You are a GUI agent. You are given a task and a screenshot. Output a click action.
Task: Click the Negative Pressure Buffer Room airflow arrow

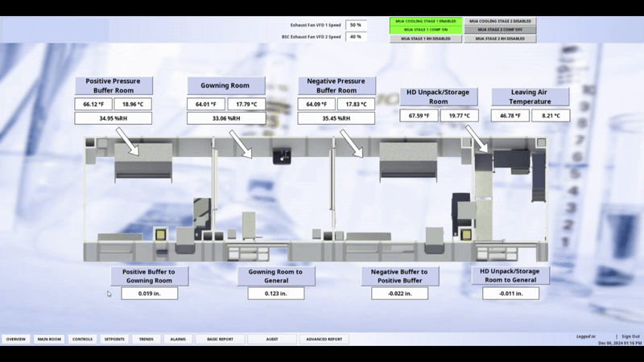point(352,143)
